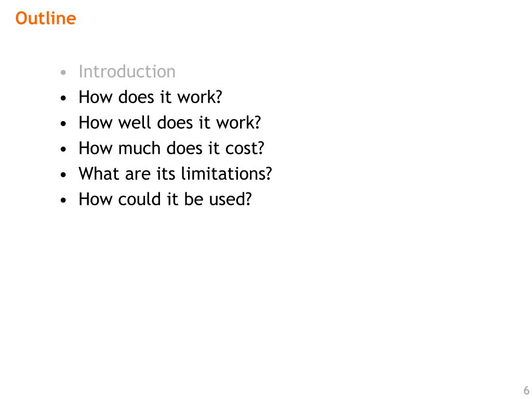Click the bullet before 'What are its limitations?'
The image size is (532, 399).
pos(63,175)
